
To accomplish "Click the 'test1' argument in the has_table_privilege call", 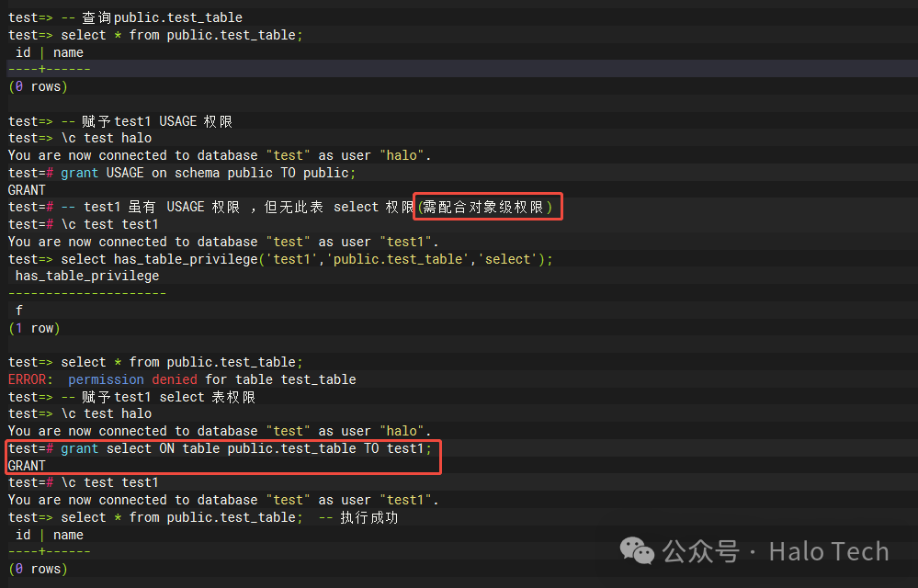I will pos(291,259).
